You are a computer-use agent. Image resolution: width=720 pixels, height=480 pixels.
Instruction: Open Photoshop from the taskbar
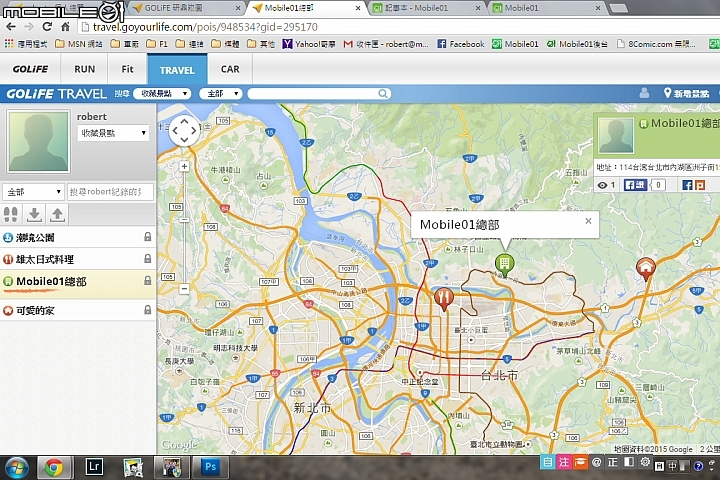point(210,467)
